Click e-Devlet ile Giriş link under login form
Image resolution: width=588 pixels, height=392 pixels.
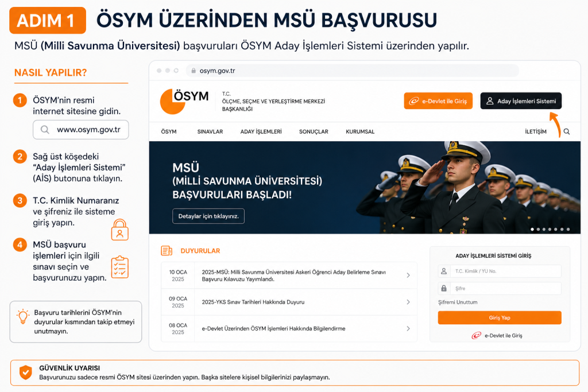pos(497,335)
